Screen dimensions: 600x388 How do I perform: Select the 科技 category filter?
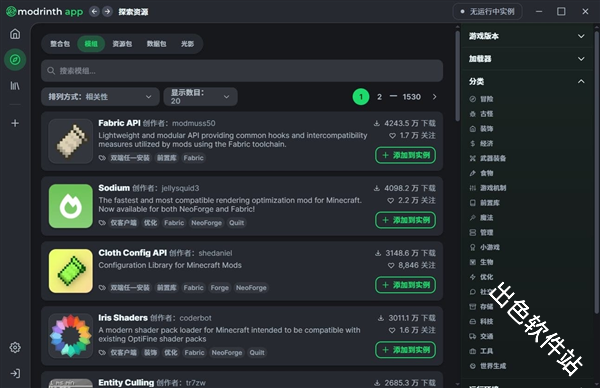point(482,321)
